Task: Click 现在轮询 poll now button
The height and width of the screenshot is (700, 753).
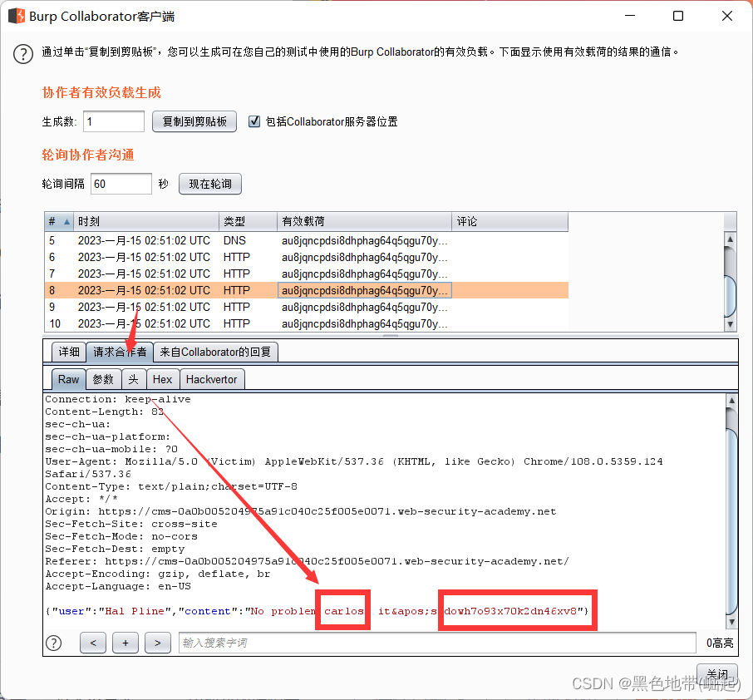Action: point(210,184)
